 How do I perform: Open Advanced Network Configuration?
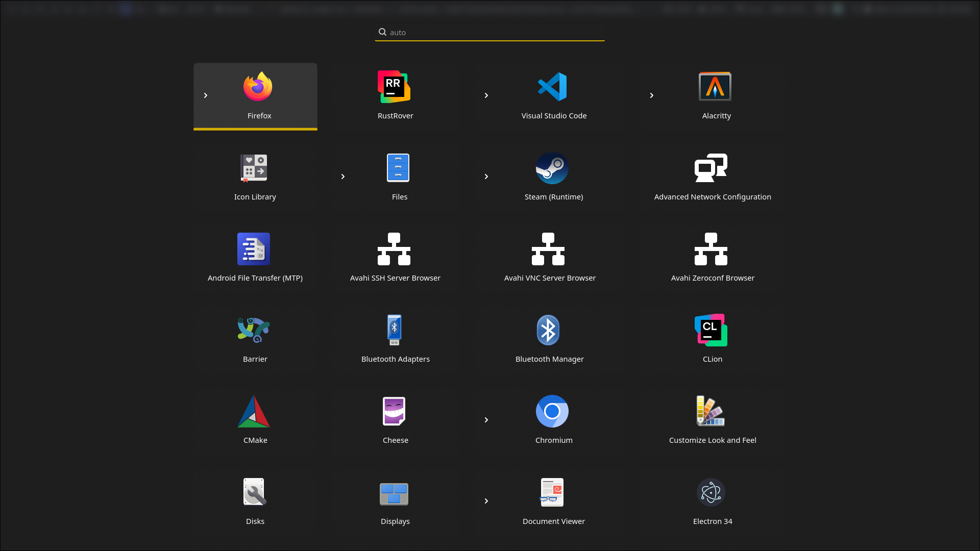(x=710, y=168)
